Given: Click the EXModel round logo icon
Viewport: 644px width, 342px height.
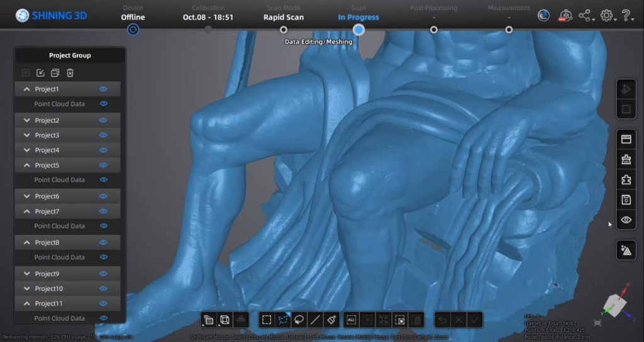Looking at the screenshot, I should [543, 16].
